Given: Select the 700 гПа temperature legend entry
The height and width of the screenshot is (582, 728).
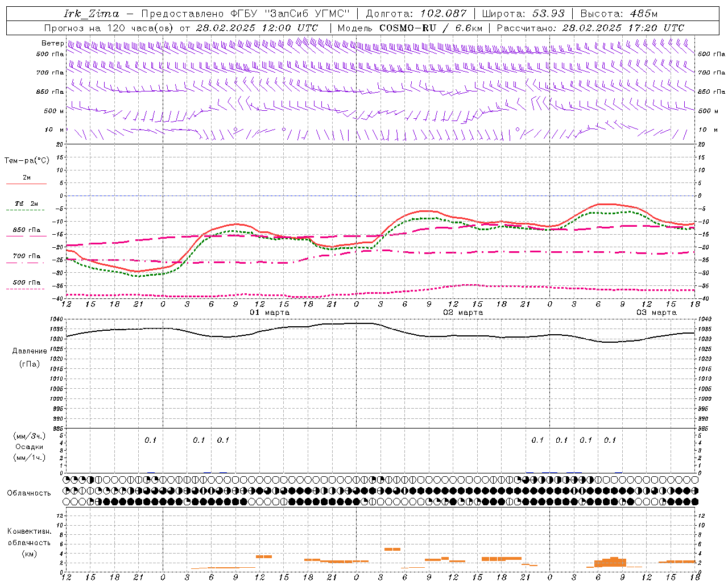Looking at the screenshot, I should pyautogui.click(x=26, y=256).
